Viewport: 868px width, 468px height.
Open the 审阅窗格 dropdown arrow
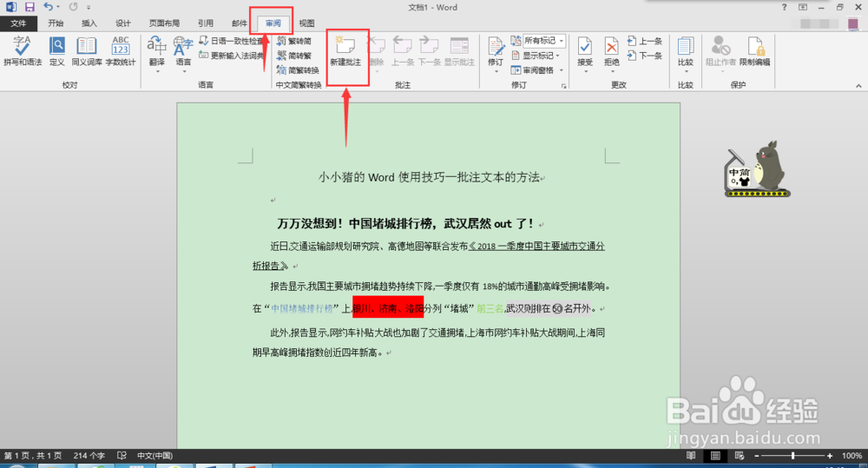pos(562,70)
